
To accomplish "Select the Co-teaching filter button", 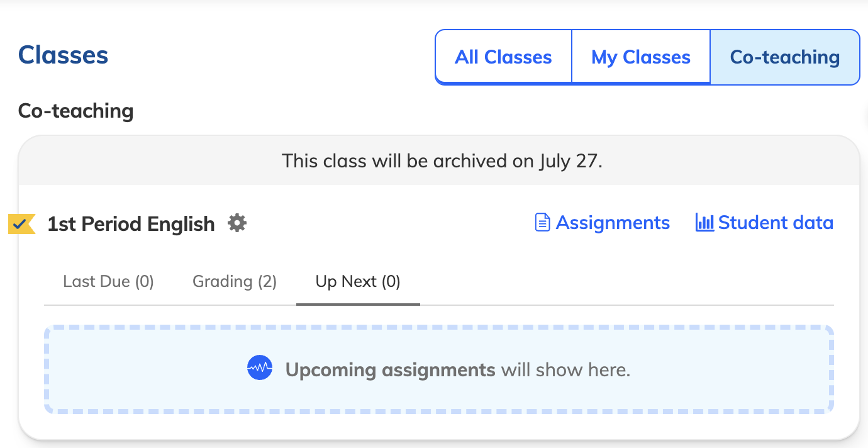I will (785, 57).
